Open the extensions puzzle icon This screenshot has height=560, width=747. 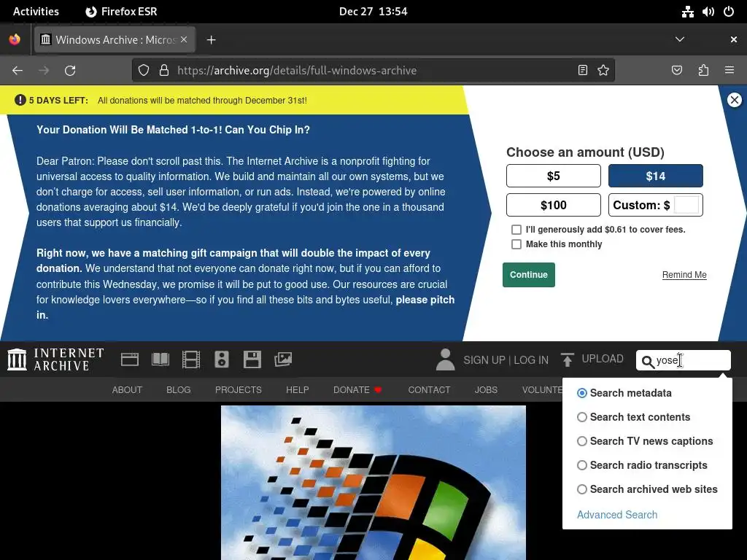point(703,71)
